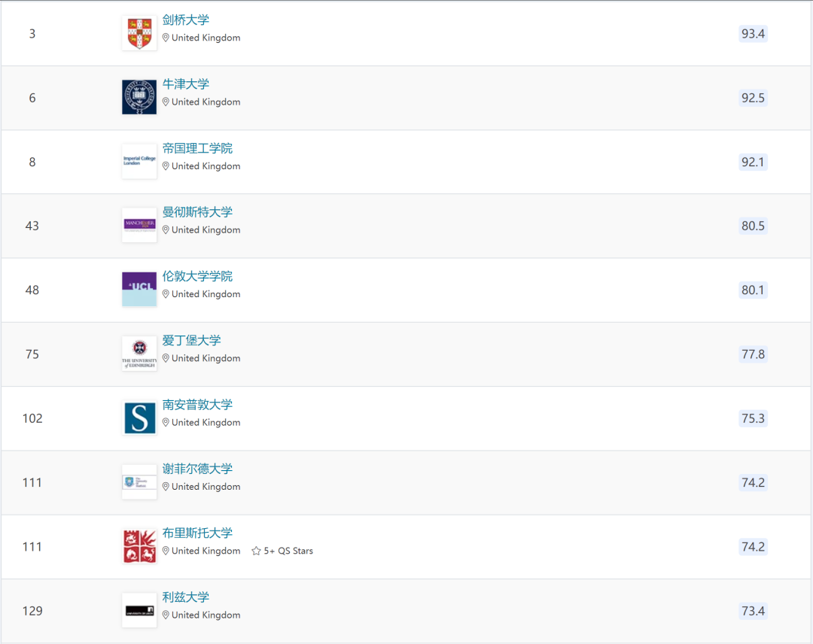The height and width of the screenshot is (644, 813).
Task: Open the 谢菲尔德大学 link
Action: [197, 469]
